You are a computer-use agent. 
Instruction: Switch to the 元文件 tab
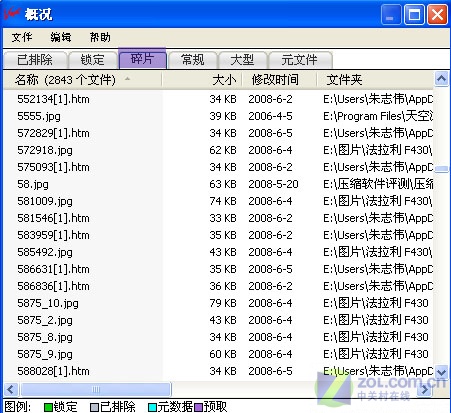tap(300, 60)
